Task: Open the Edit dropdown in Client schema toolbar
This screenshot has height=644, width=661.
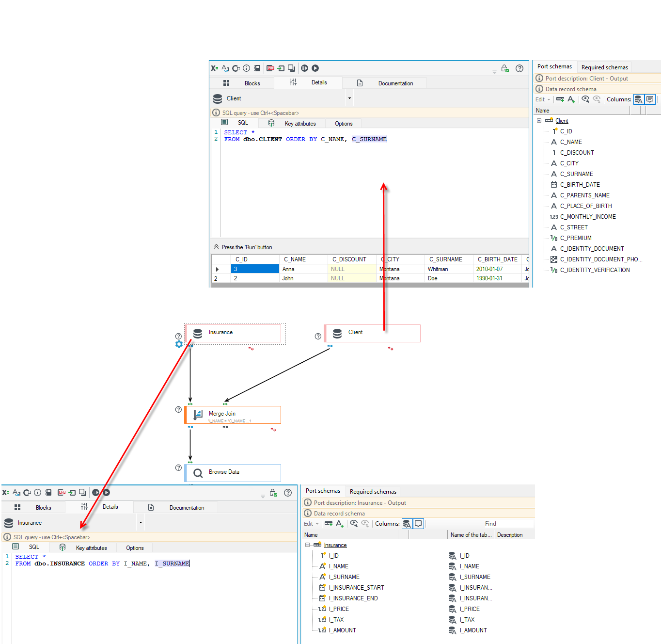Action: point(543,99)
